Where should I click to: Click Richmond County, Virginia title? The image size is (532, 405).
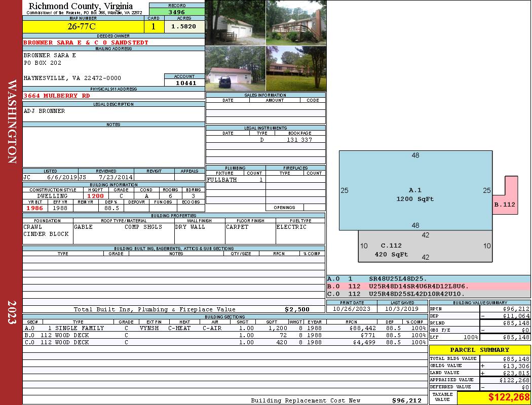click(81, 6)
